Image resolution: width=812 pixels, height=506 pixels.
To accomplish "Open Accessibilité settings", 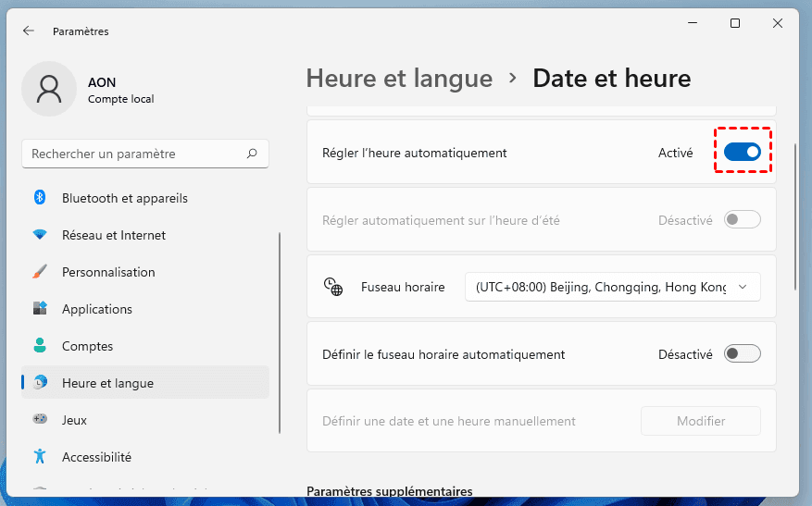I will pyautogui.click(x=145, y=457).
